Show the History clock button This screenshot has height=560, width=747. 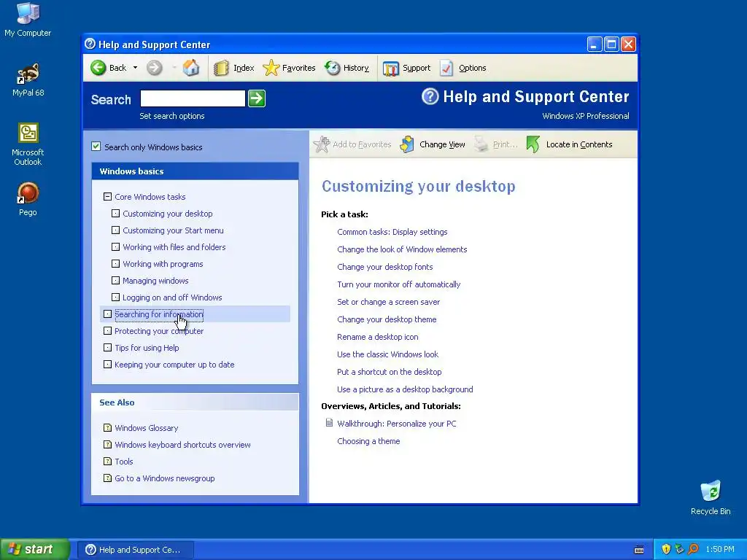coord(347,68)
